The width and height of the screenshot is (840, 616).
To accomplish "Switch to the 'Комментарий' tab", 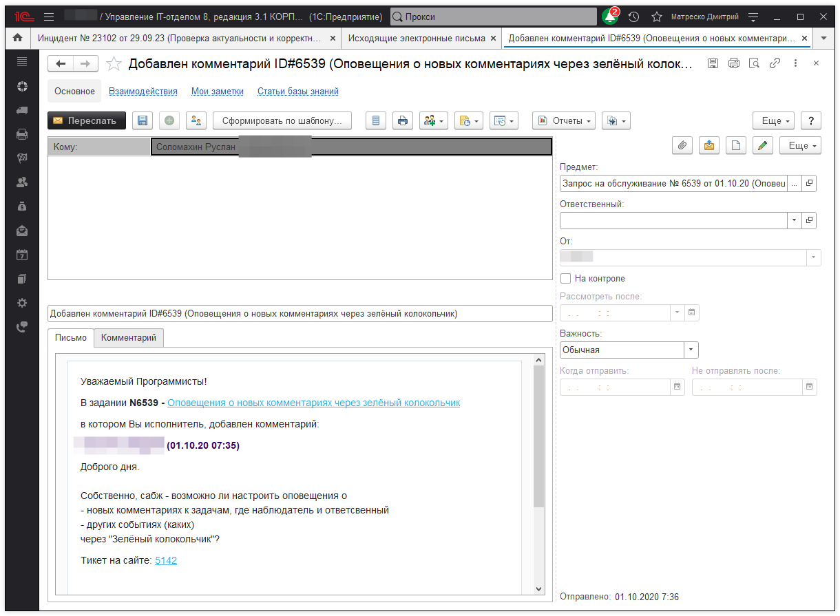I will point(129,338).
